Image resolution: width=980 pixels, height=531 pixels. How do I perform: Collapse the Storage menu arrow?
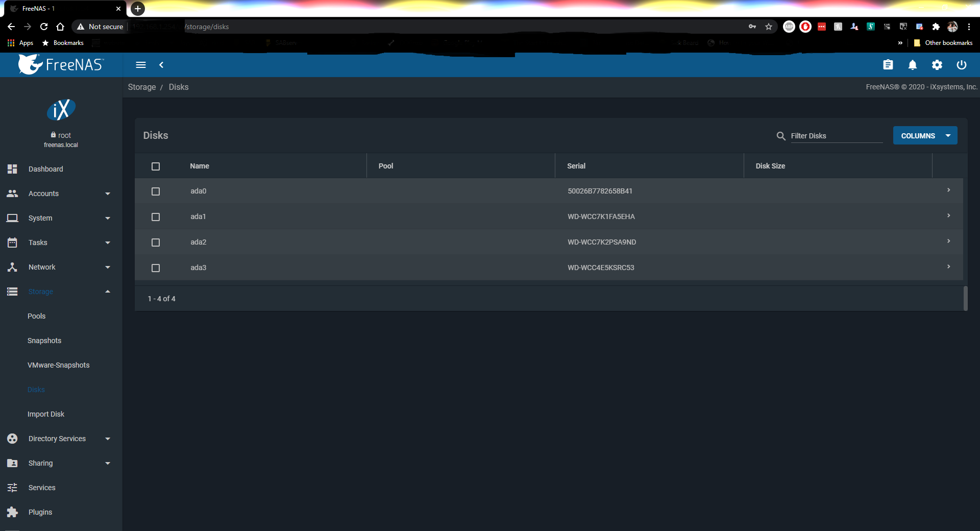click(108, 292)
